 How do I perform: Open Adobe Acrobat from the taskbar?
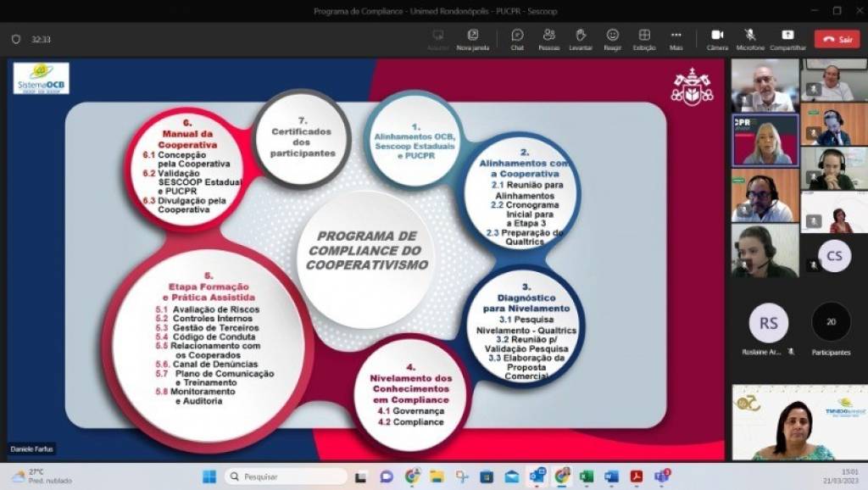pyautogui.click(x=637, y=476)
